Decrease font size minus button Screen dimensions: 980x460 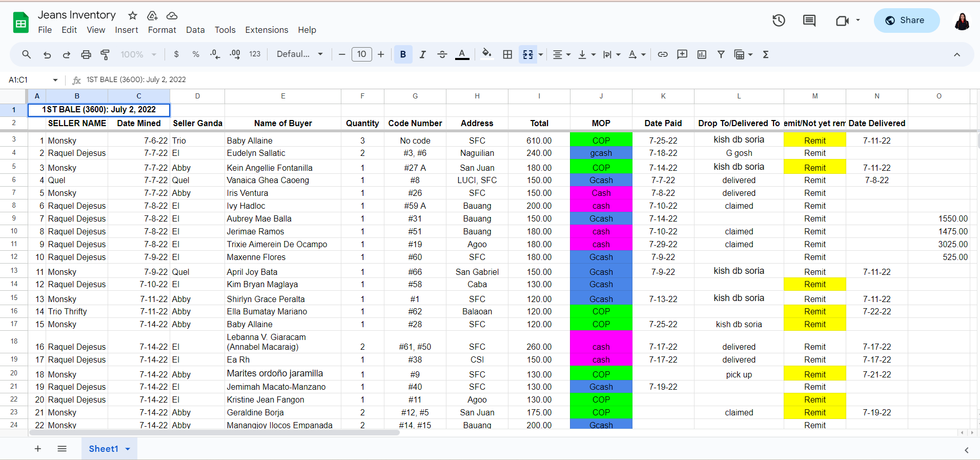[x=342, y=54]
